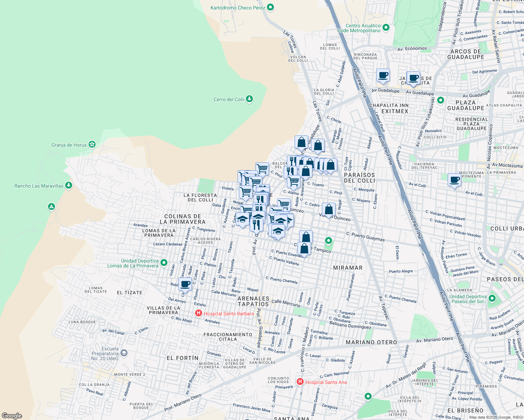Select Rancho Las Maravillas tree marker
Image resolution: width=524 pixels, height=420 pixels.
[69, 185]
